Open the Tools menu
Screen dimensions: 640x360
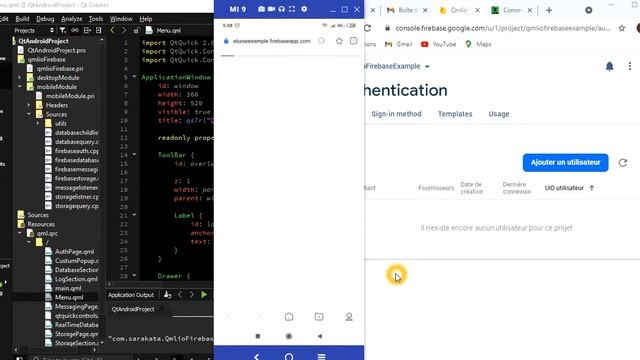pyautogui.click(x=96, y=19)
